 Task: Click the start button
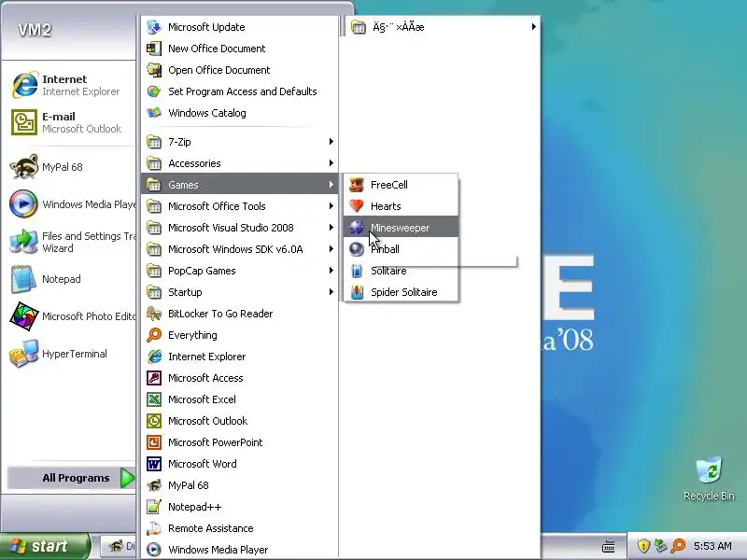[x=44, y=546]
